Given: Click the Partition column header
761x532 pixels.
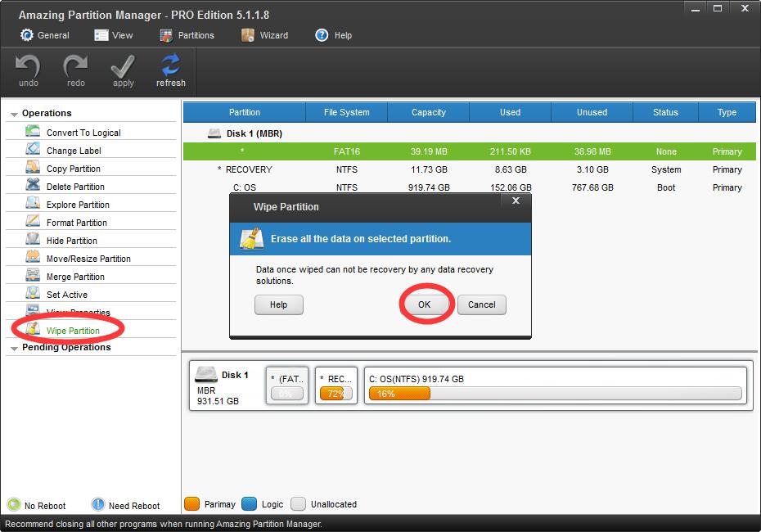Looking at the screenshot, I should [245, 112].
